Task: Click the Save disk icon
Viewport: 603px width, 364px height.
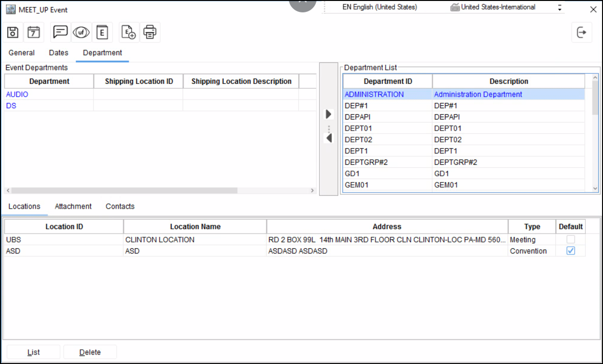Action: click(x=13, y=32)
